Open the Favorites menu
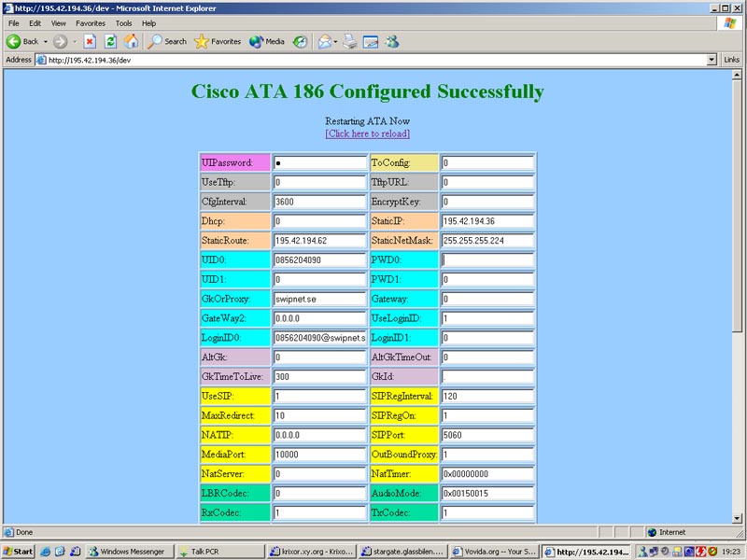This screenshot has height=560, width=747. coord(90,23)
